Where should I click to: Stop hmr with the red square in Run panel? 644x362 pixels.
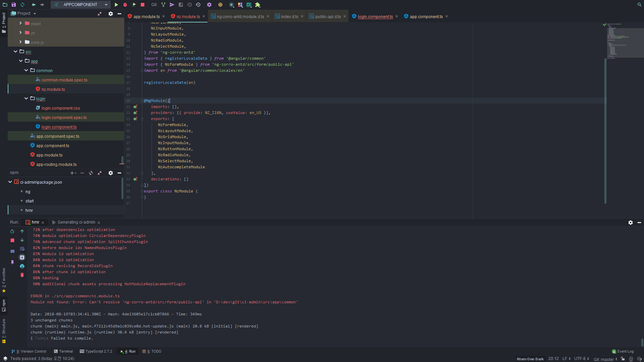tap(12, 240)
